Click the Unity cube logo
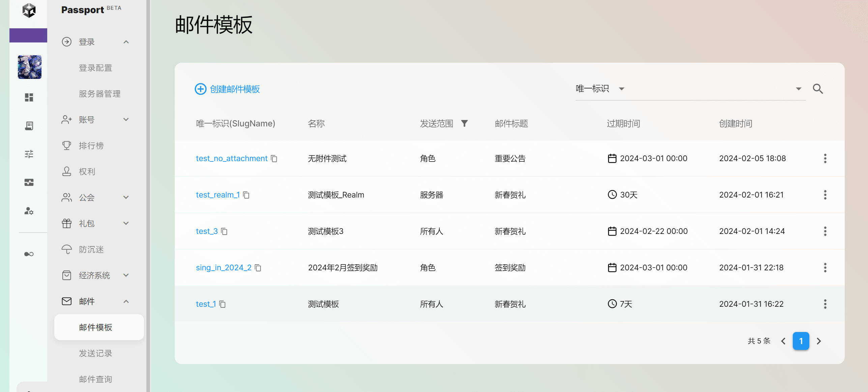868x392 pixels. [x=29, y=10]
